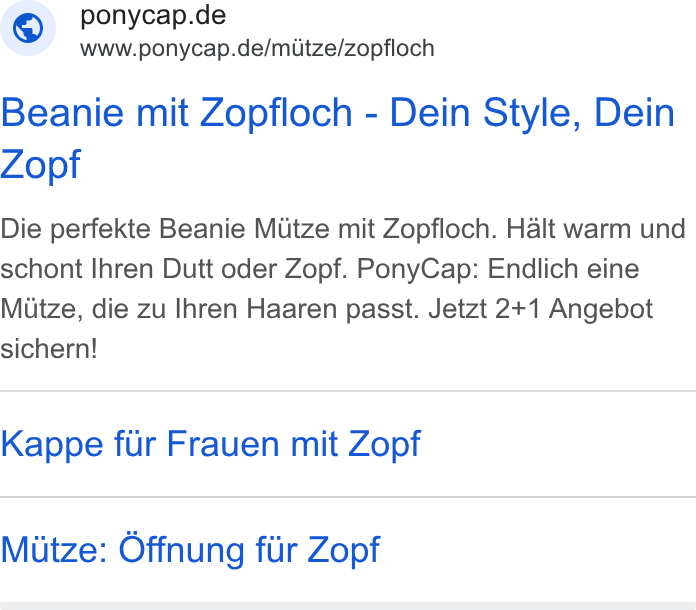Open the ponycap.de site name

153,16
